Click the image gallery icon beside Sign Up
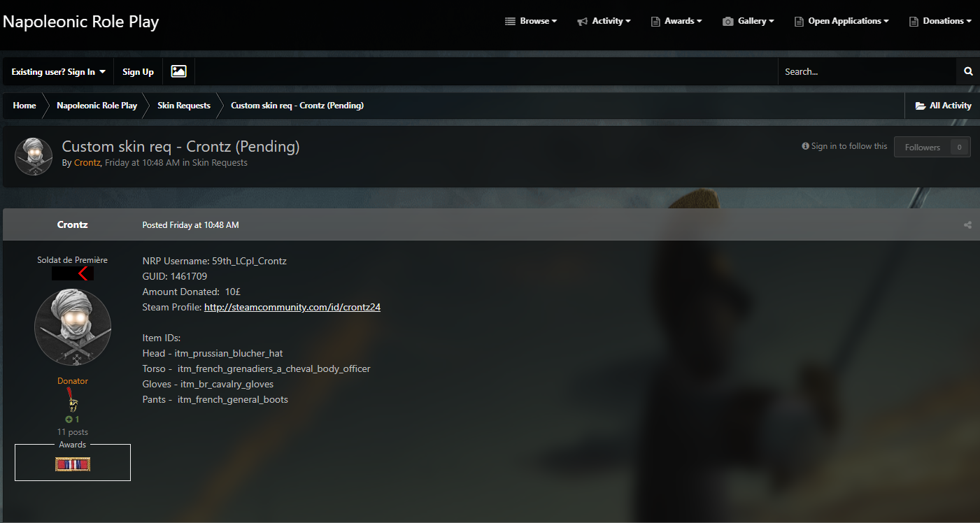Image resolution: width=980 pixels, height=523 pixels. tap(179, 71)
